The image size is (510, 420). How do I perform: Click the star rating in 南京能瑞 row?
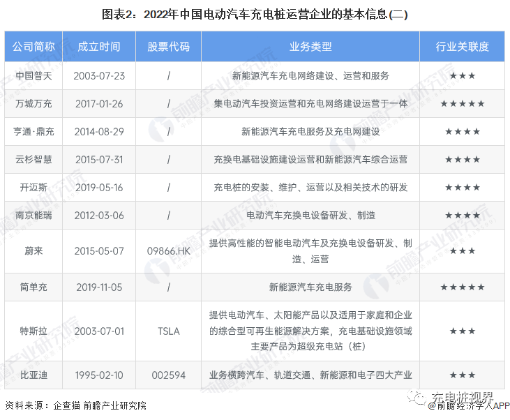coord(462,216)
